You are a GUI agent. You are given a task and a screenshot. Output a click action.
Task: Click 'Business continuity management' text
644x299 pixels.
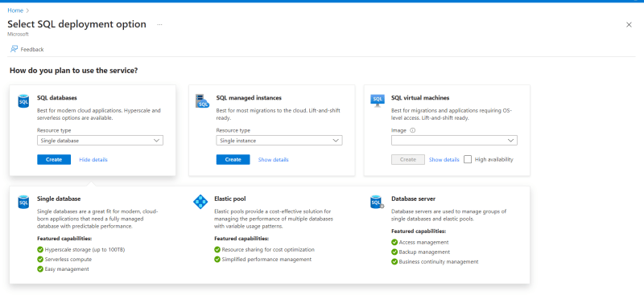pos(439,262)
